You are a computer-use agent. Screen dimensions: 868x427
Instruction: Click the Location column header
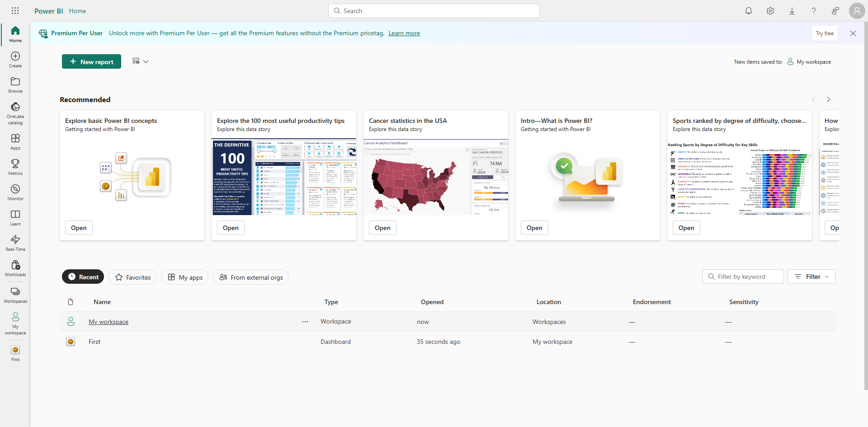pyautogui.click(x=549, y=302)
